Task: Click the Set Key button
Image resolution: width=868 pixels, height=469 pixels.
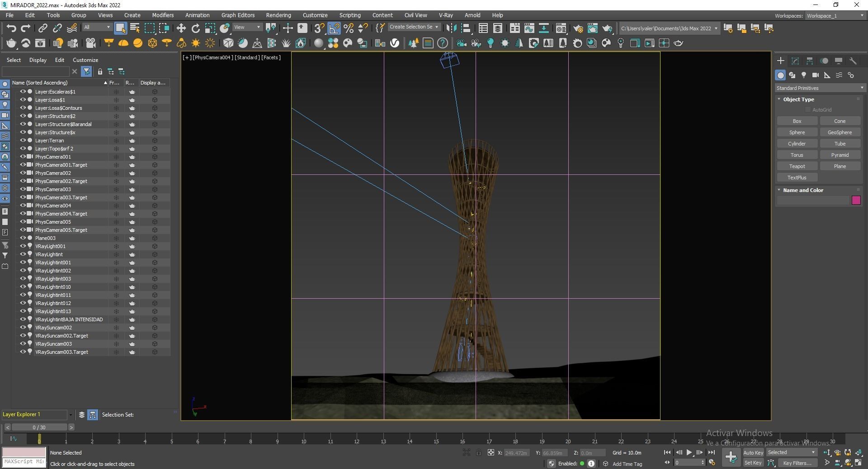Action: pyautogui.click(x=753, y=463)
